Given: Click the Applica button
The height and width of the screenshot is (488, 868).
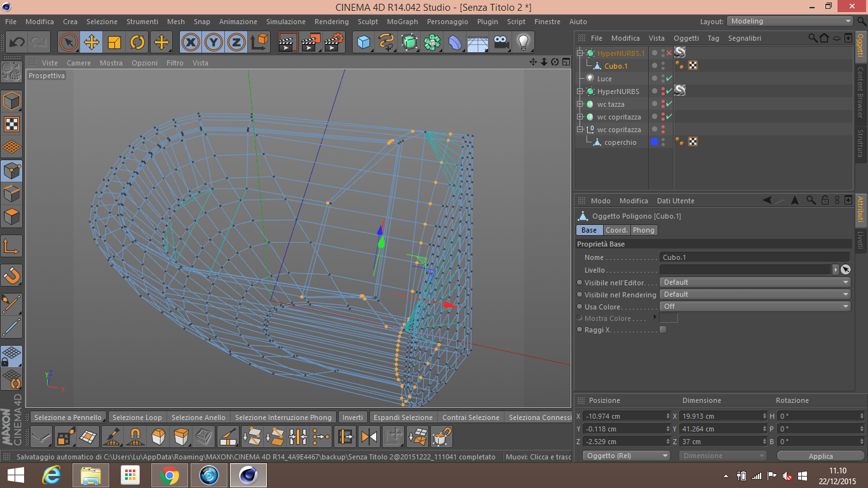Looking at the screenshot, I should pyautogui.click(x=820, y=456).
